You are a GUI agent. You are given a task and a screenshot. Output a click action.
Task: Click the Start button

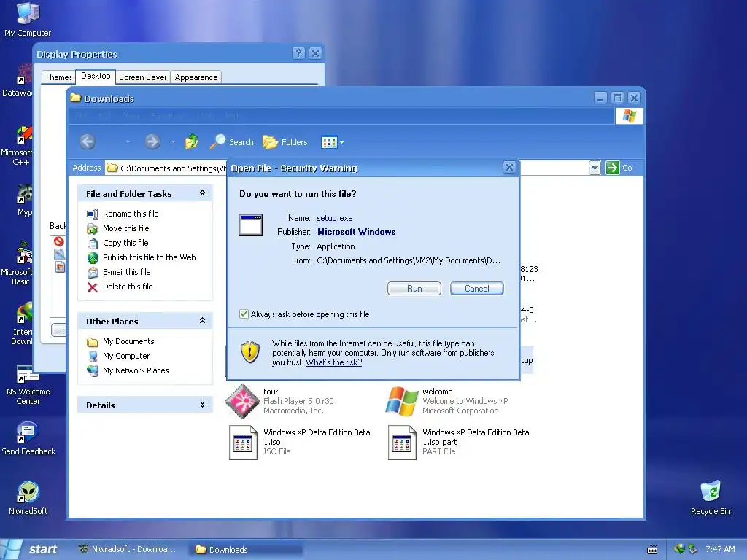(x=31, y=549)
